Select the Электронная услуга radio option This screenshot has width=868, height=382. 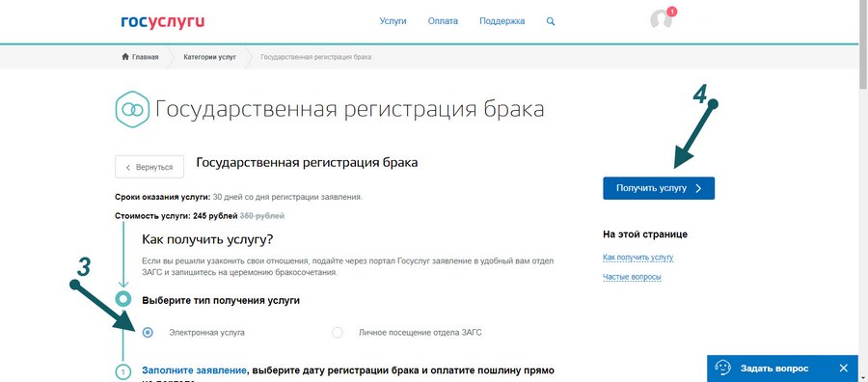[148, 333]
